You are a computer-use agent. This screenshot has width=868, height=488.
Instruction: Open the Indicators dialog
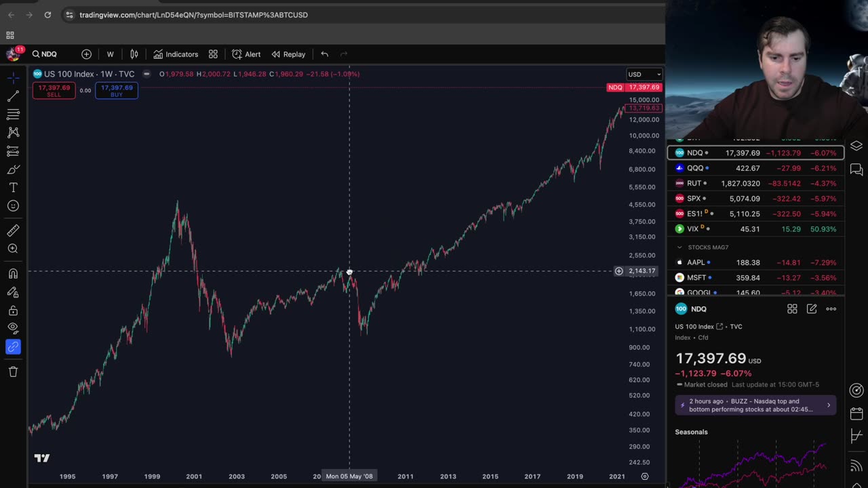(176, 54)
